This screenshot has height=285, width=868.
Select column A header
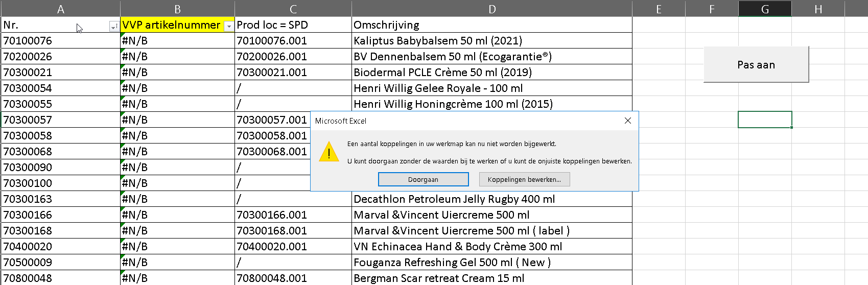pos(61,9)
